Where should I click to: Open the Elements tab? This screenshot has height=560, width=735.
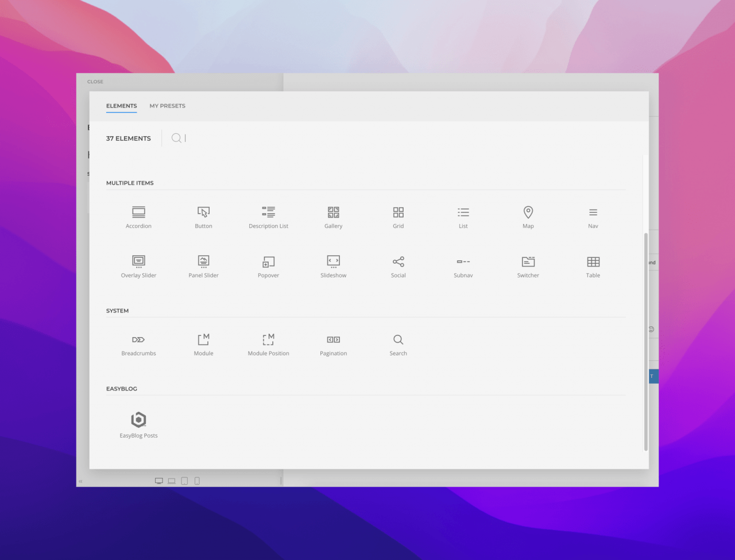(x=121, y=106)
